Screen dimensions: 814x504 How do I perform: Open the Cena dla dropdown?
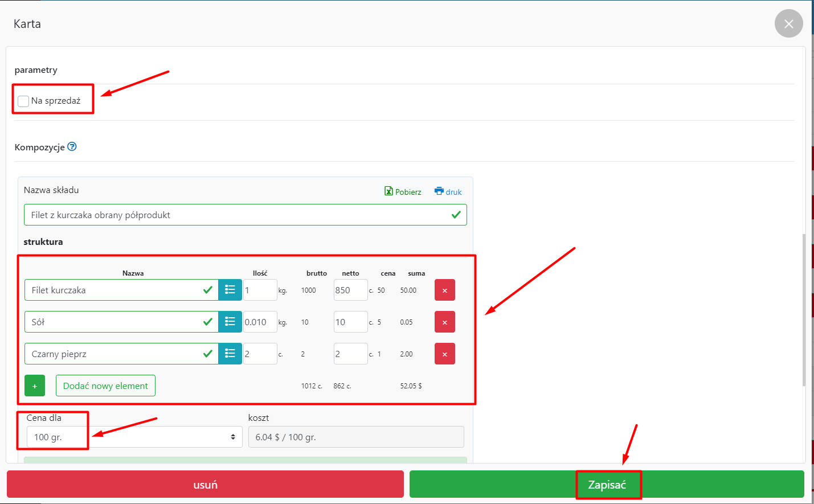click(x=134, y=437)
